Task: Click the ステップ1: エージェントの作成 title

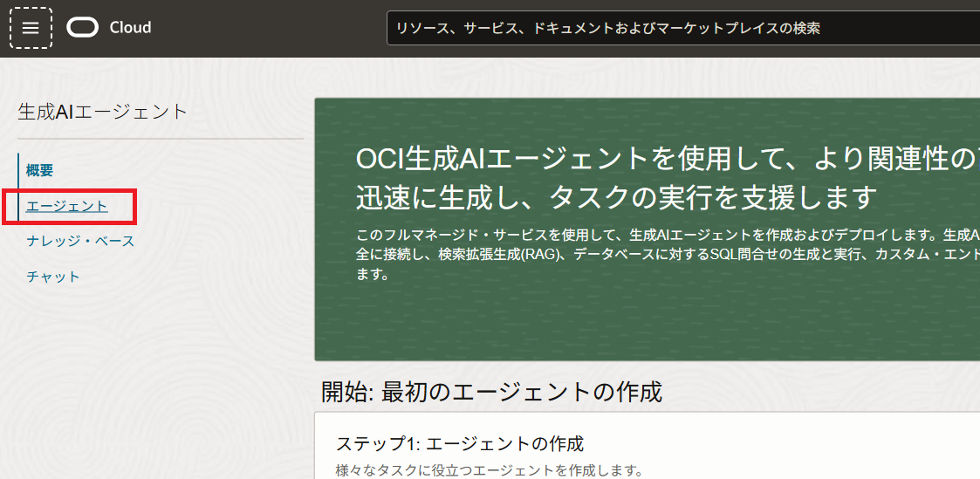Action: [x=460, y=444]
